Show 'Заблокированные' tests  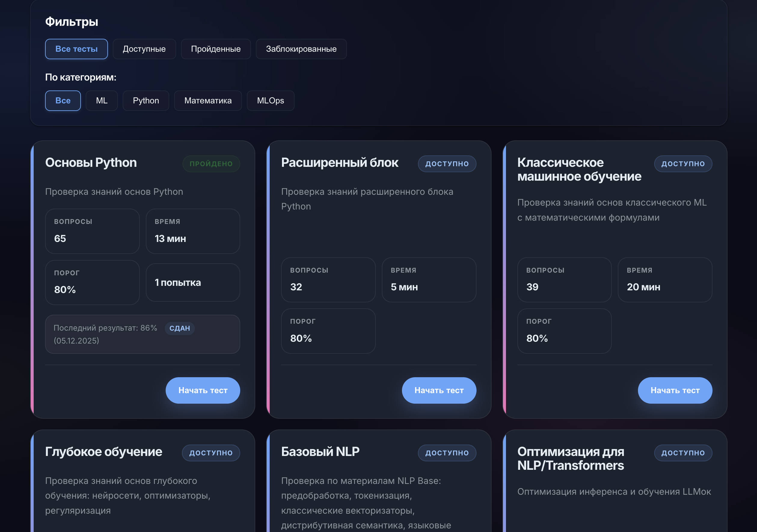pos(301,49)
